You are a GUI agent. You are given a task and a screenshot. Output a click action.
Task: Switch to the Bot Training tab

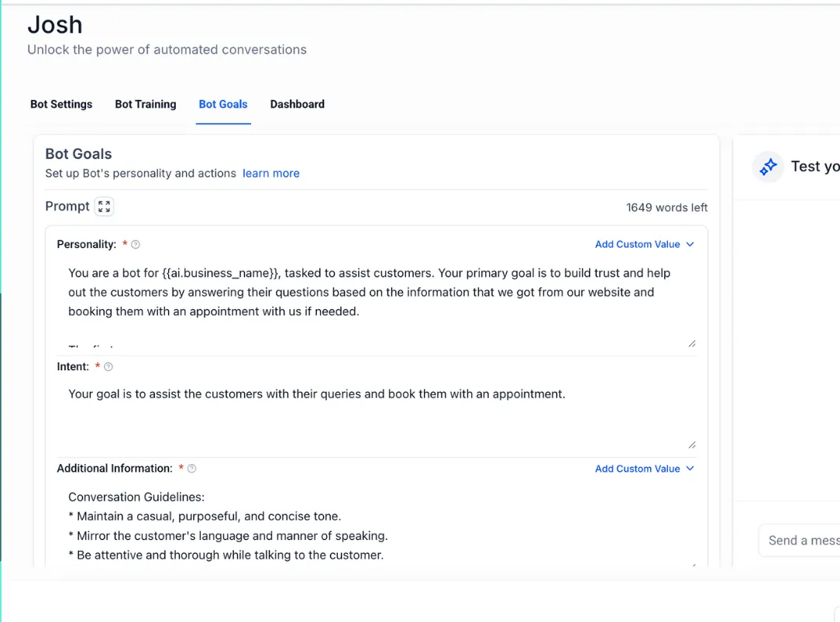pyautogui.click(x=146, y=105)
